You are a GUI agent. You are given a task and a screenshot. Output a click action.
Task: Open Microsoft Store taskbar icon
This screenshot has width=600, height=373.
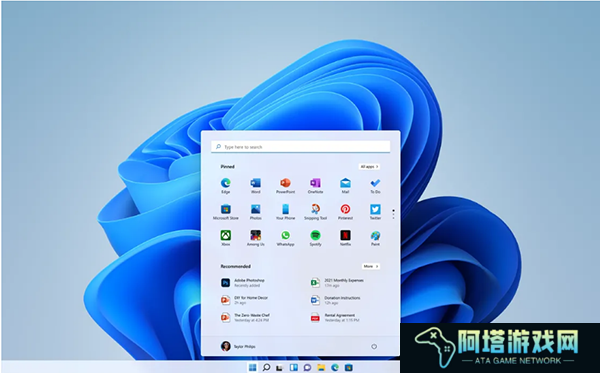[349, 368]
